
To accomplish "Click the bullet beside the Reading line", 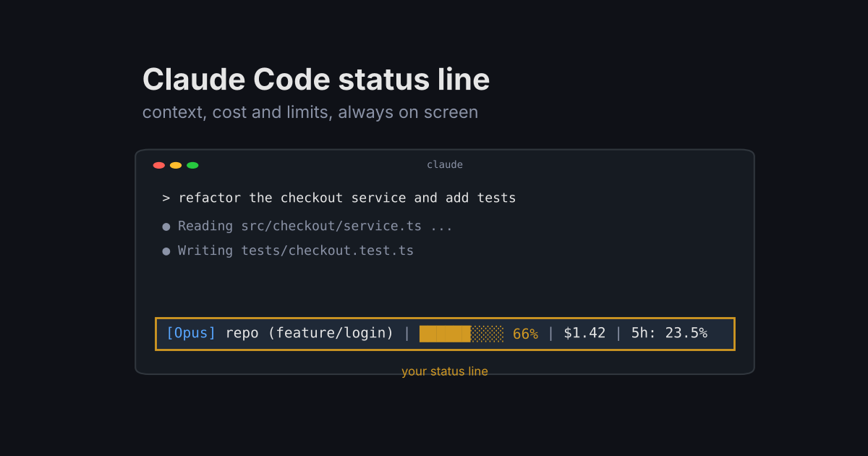I will (x=166, y=227).
